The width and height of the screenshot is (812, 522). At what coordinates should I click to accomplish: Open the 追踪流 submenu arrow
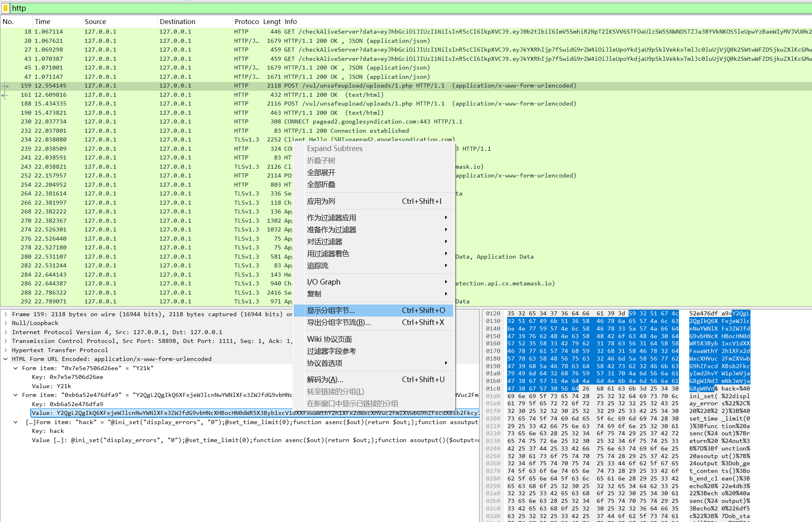click(446, 265)
